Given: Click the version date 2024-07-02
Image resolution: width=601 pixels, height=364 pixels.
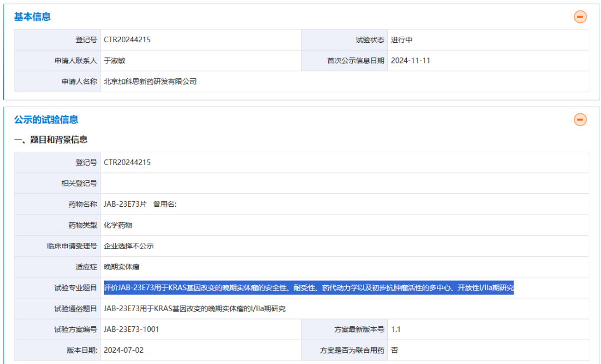Looking at the screenshot, I should 124,350.
